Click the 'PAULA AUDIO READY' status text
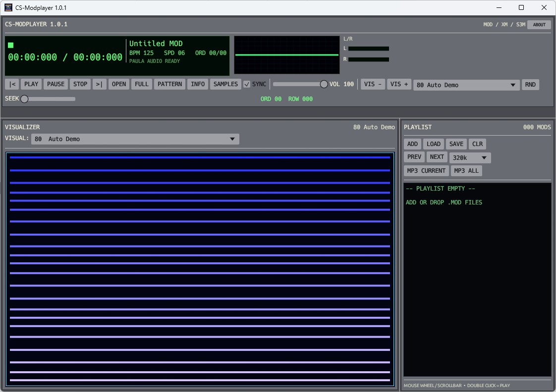This screenshot has height=392, width=556. (x=155, y=61)
